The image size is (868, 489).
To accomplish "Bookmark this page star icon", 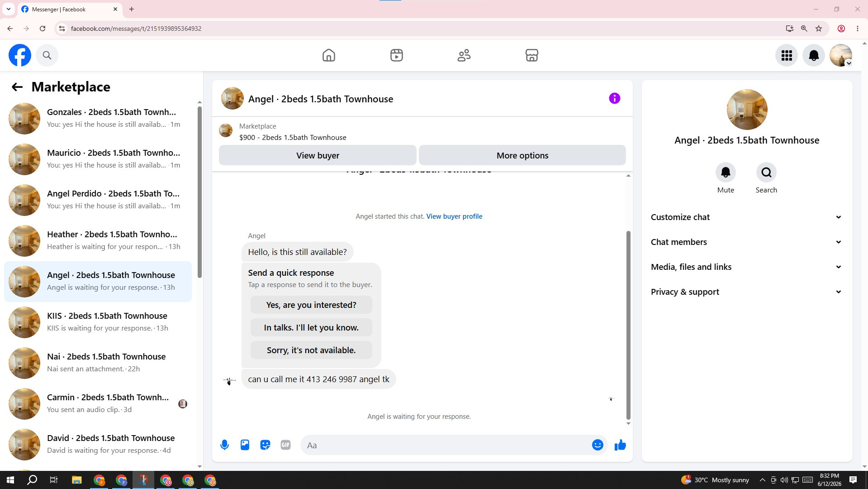I will tap(819, 29).
